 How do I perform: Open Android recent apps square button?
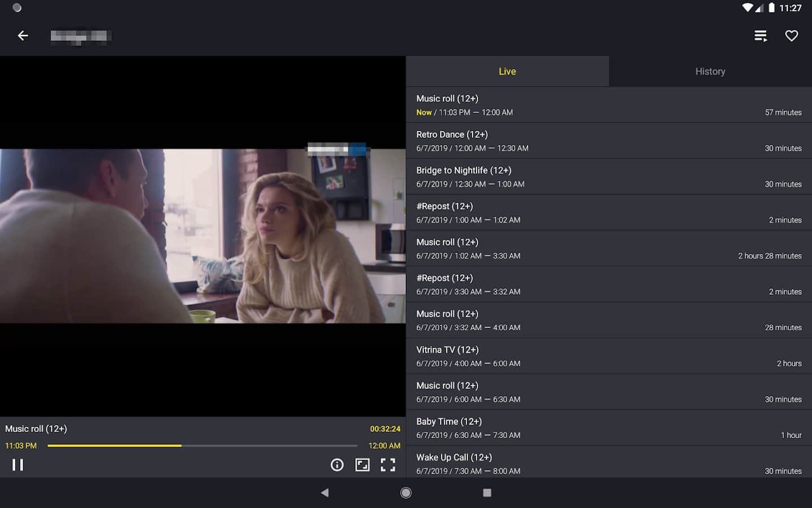tap(487, 493)
